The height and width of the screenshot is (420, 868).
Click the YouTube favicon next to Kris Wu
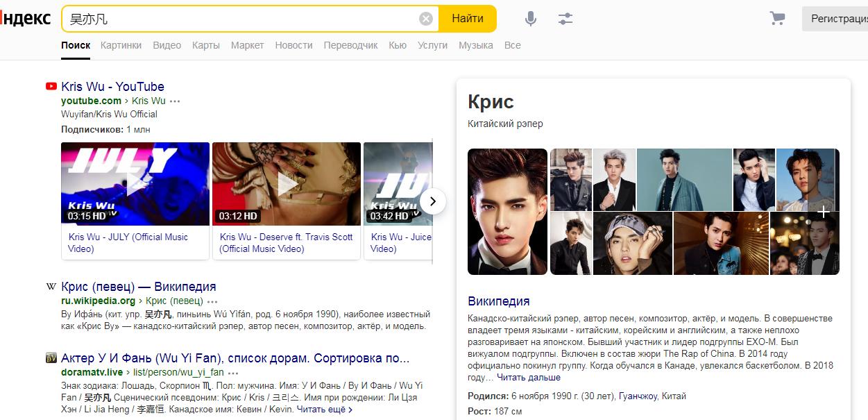pos(51,87)
